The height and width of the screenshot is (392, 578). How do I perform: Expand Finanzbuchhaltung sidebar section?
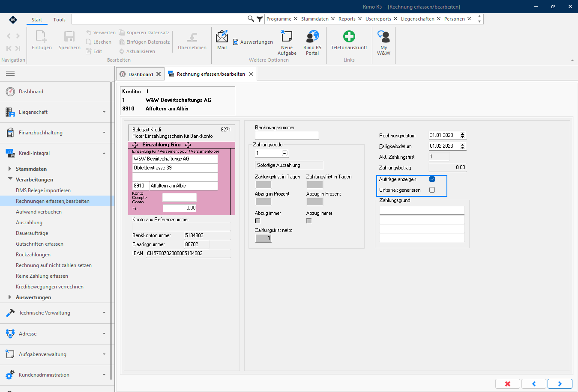pos(56,133)
